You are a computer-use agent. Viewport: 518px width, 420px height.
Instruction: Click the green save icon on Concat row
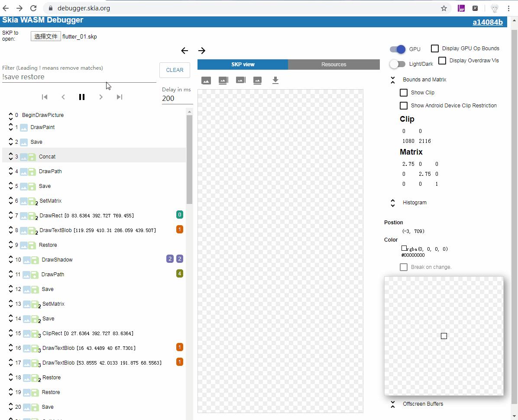[x=32, y=157]
